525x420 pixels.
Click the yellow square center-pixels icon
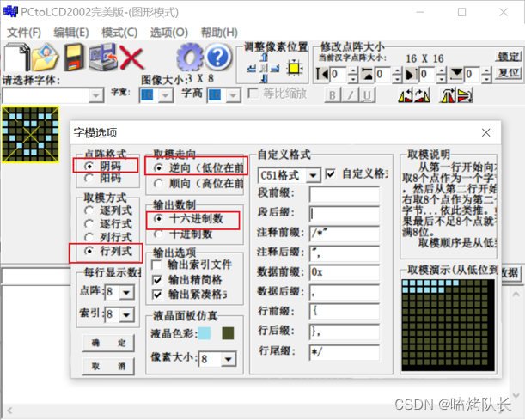click(x=295, y=68)
